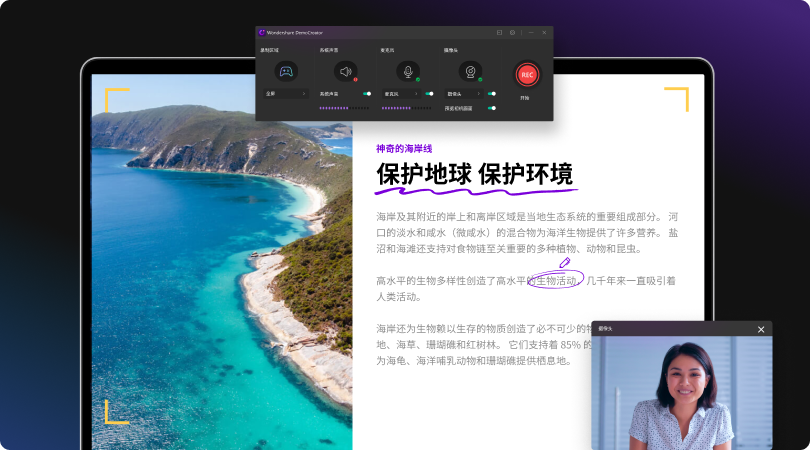The height and width of the screenshot is (450, 810).
Task: Toggle the system sound switch
Action: pyautogui.click(x=367, y=94)
